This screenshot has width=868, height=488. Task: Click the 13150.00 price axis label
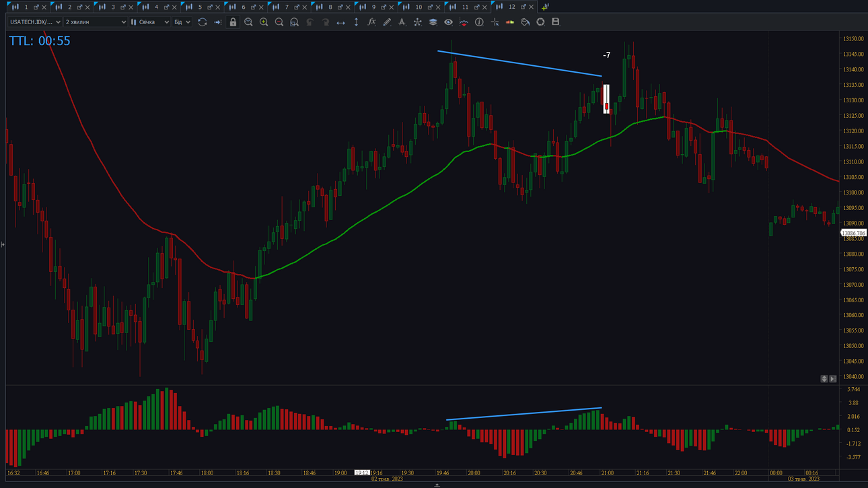coord(853,39)
